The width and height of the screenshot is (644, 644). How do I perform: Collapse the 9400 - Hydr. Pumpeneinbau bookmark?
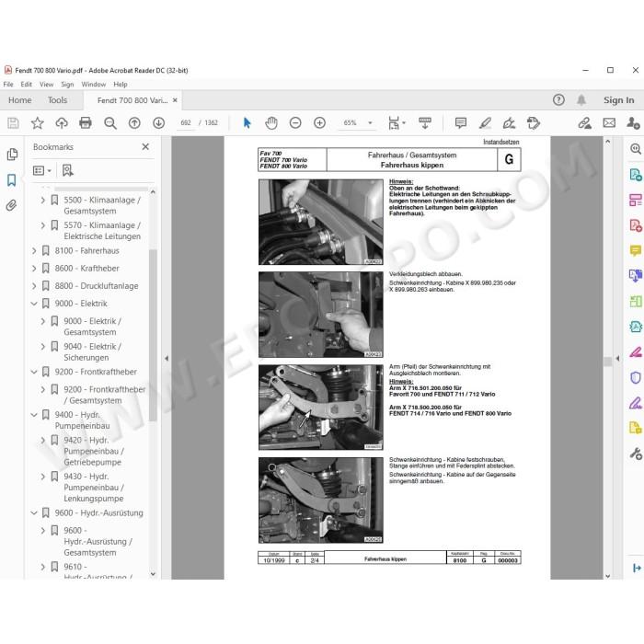point(34,415)
